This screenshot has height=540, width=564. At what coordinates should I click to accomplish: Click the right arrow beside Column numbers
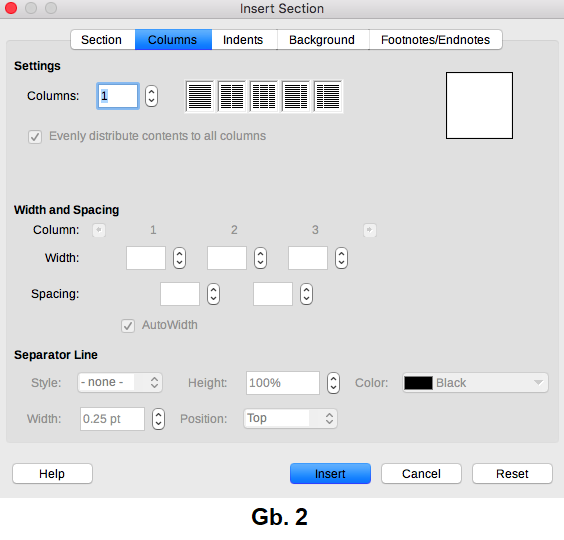(370, 230)
